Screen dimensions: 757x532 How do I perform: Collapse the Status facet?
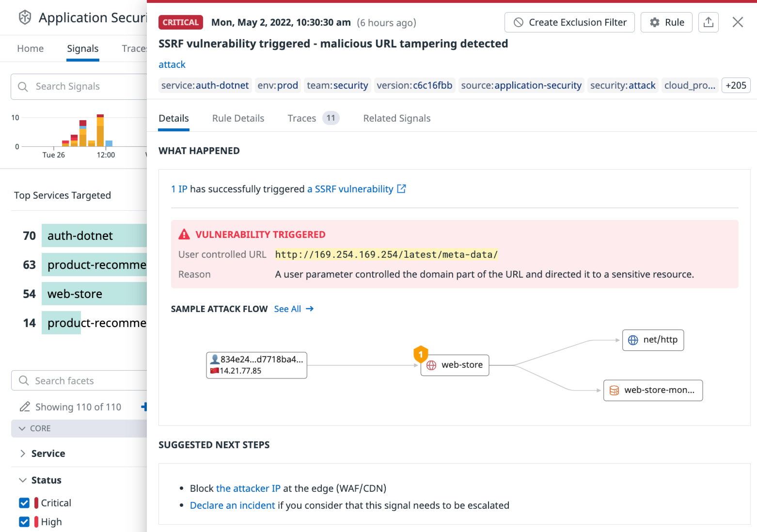point(23,480)
